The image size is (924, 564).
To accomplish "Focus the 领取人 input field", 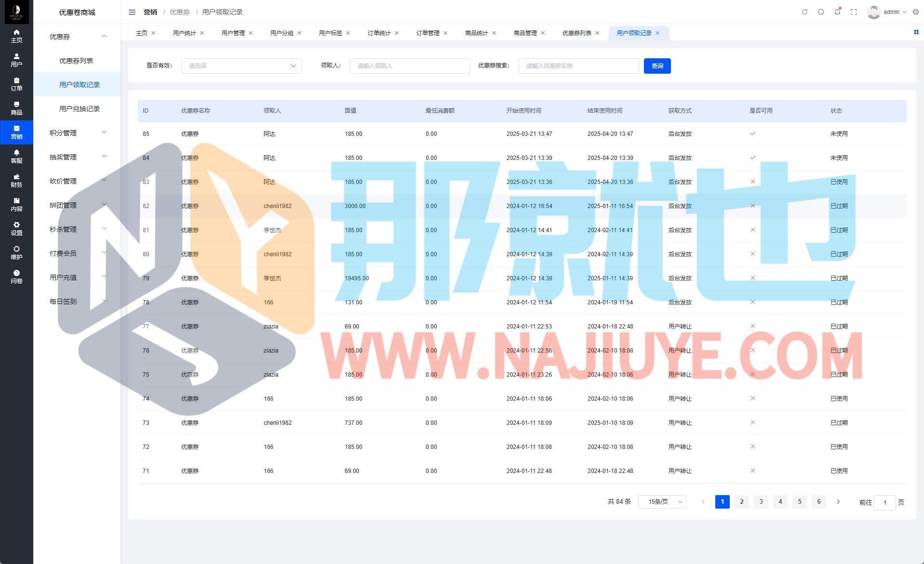I will coord(410,66).
